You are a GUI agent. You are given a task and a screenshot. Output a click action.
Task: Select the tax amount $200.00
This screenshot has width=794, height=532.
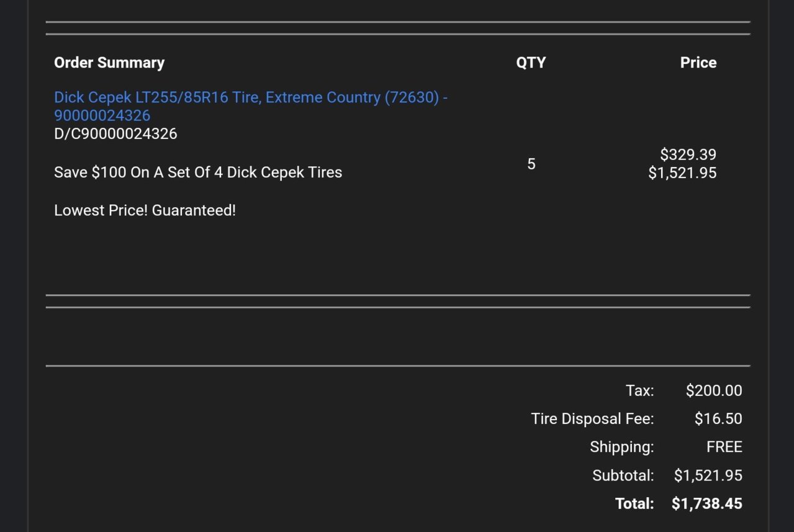pos(714,390)
